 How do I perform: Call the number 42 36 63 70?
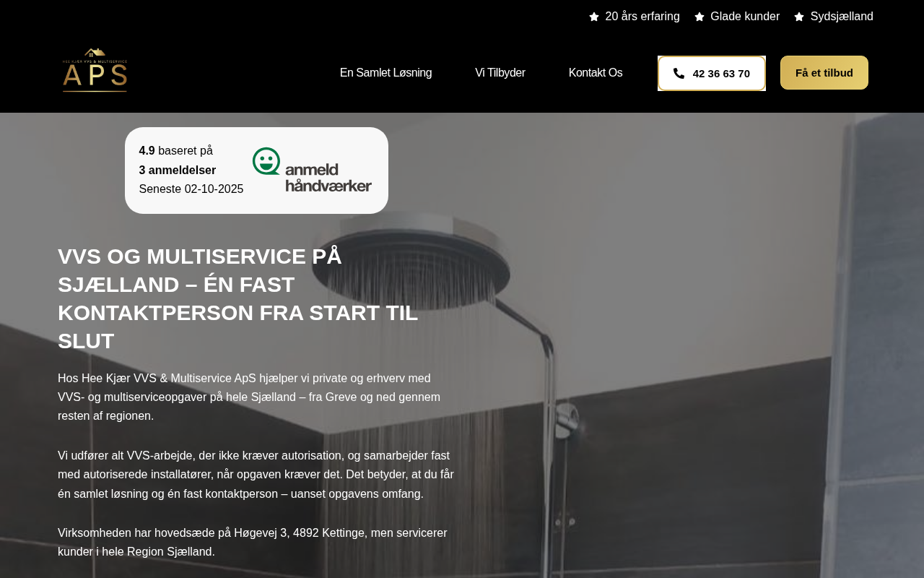pyautogui.click(x=712, y=73)
